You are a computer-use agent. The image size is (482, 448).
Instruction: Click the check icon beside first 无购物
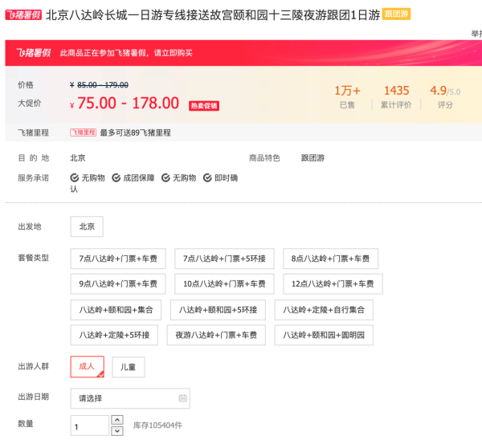[75, 177]
